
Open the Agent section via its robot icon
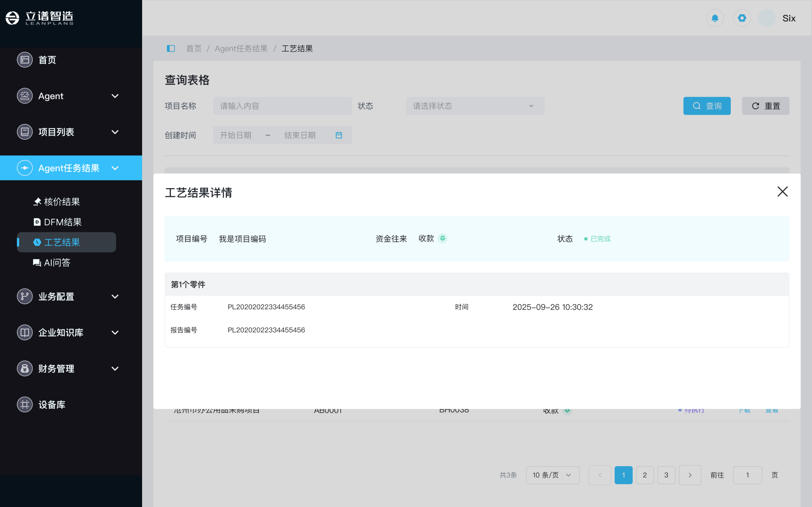pos(24,96)
